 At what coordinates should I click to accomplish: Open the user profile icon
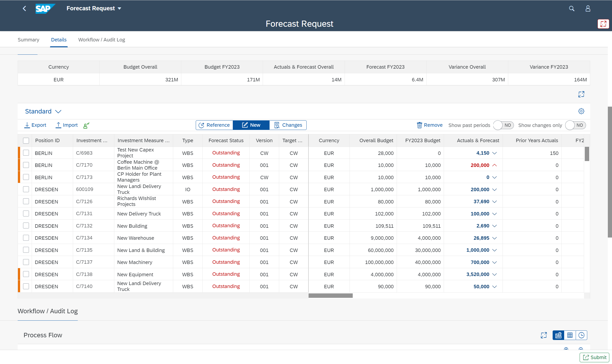[x=588, y=8]
